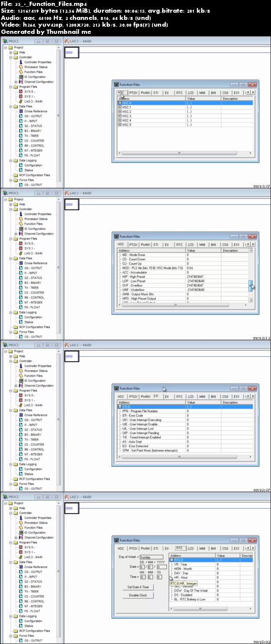Screen dimensions: 271x644
Task: Click the DD date field
Action: point(143,567)
